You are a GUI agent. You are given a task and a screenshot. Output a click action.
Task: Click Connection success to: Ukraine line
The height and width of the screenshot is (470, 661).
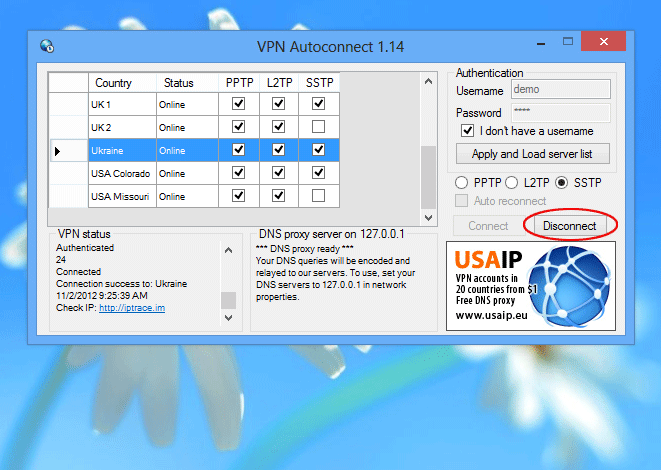121,284
